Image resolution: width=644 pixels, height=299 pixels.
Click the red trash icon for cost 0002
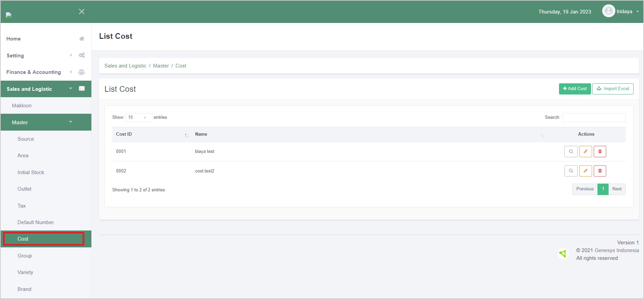pyautogui.click(x=600, y=171)
